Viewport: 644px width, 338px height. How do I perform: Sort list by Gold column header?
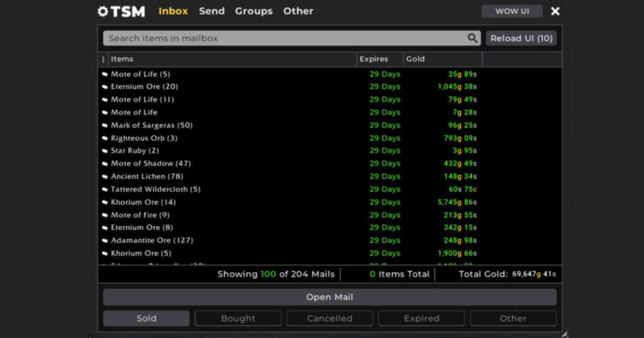[416, 59]
